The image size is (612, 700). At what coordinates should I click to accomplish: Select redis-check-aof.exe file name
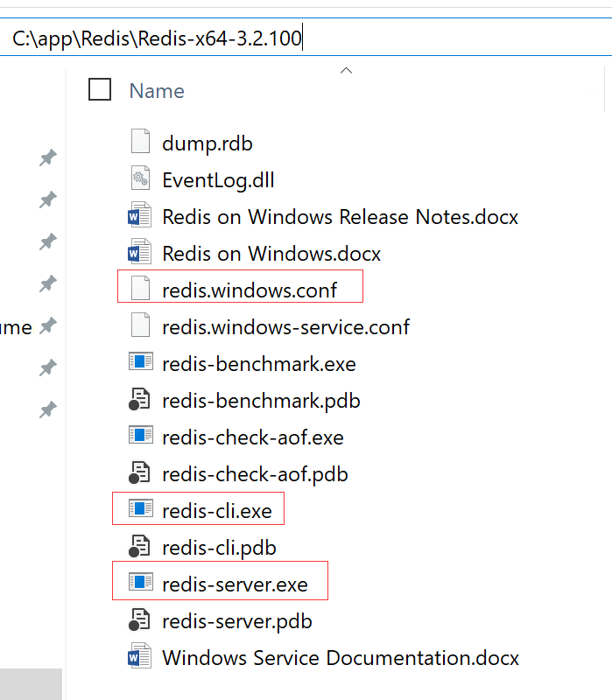(253, 437)
